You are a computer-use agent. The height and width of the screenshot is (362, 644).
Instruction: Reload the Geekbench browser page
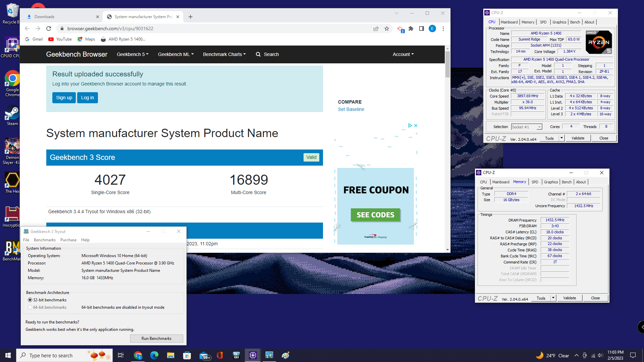49,28
